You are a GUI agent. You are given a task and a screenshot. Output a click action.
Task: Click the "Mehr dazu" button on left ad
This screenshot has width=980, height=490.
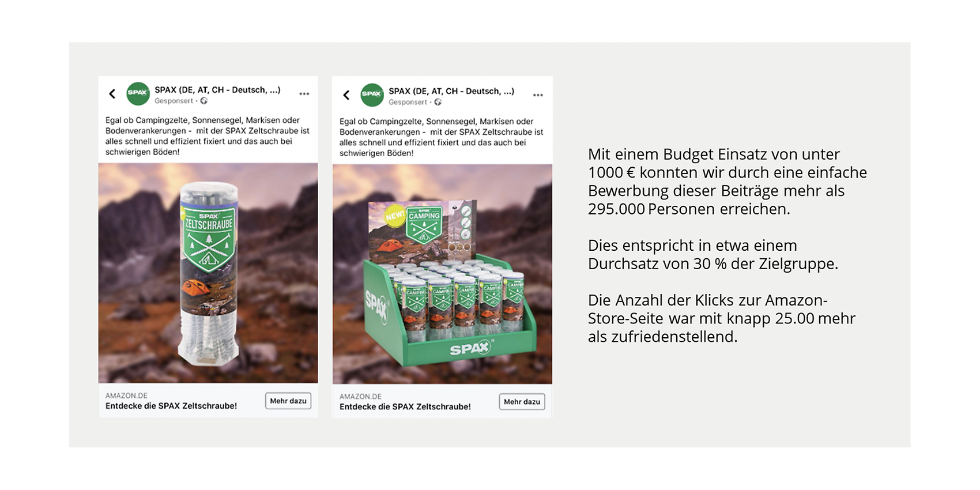pos(288,401)
